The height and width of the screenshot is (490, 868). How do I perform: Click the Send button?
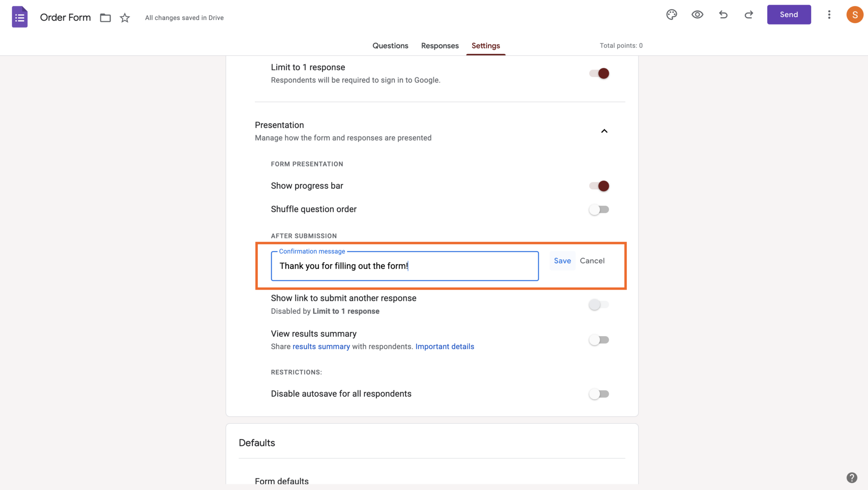(789, 14)
